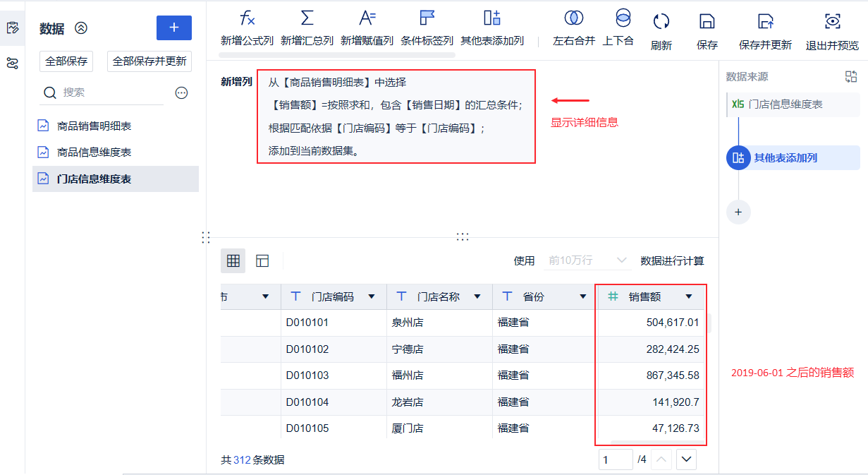Click the page number down arrow for pagination
Screen dimensions: 868x475
pyautogui.click(x=685, y=459)
